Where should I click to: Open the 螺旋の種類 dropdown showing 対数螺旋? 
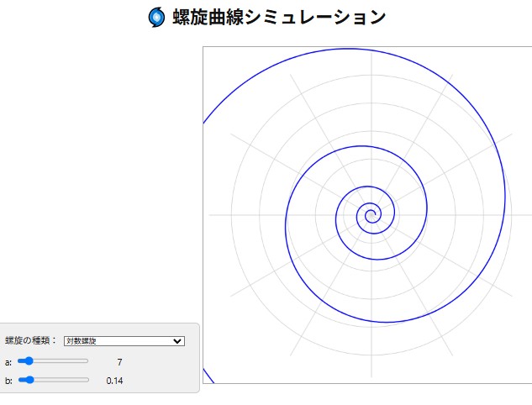pyautogui.click(x=124, y=340)
